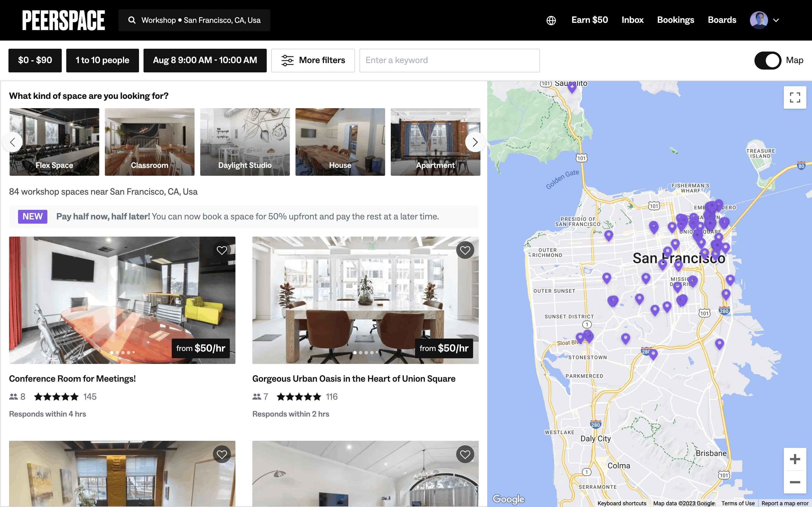The height and width of the screenshot is (507, 812).
Task: Open More filters
Action: (313, 60)
